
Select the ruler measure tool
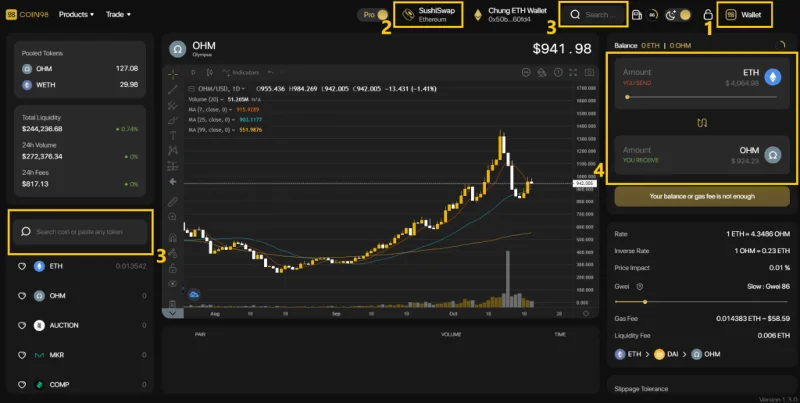click(173, 202)
